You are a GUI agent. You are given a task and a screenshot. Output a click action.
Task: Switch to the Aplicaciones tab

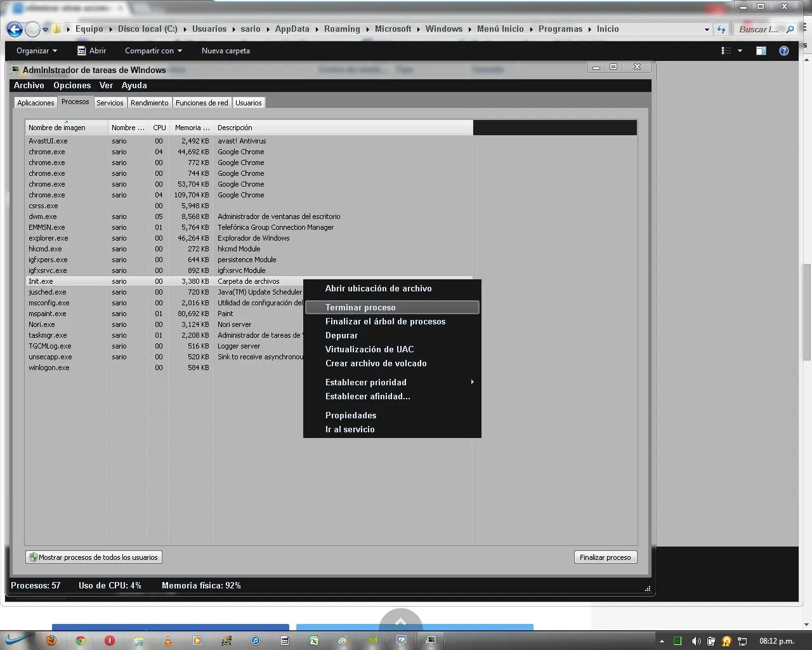[x=36, y=103]
